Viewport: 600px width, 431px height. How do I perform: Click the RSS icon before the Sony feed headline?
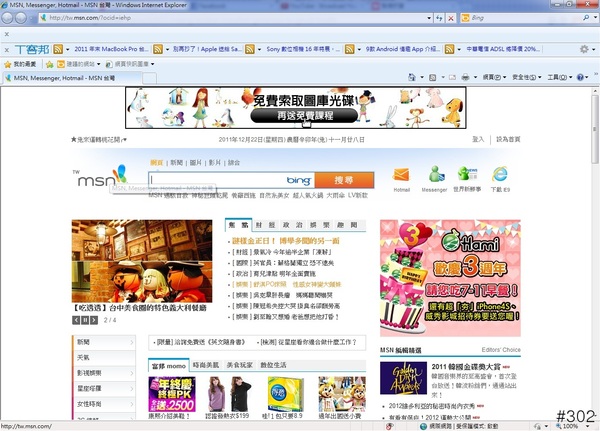pyautogui.click(x=250, y=49)
